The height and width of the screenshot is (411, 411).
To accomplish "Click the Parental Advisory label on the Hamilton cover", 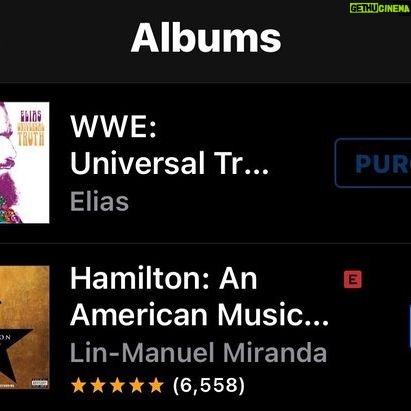I will (40, 383).
